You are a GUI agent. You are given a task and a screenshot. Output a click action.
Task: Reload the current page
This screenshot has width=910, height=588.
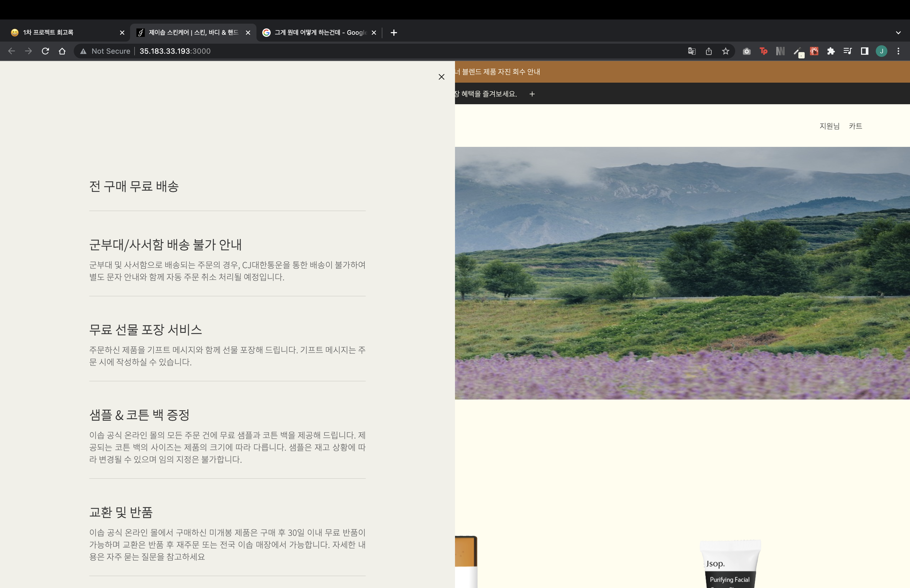(x=45, y=51)
